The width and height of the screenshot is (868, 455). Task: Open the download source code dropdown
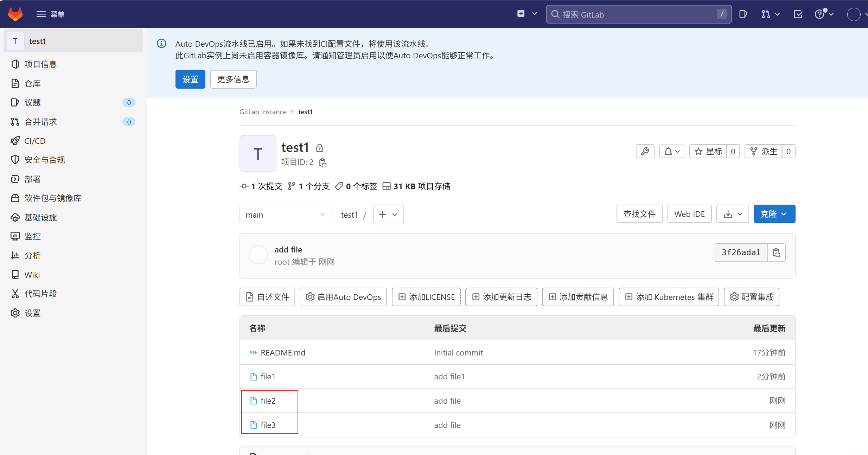point(733,214)
